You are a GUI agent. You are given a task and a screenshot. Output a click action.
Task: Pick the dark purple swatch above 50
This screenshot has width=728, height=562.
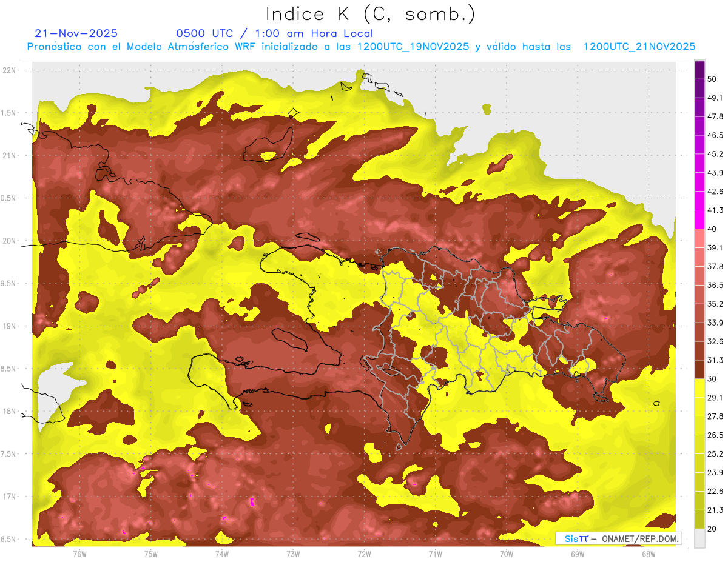[700, 70]
